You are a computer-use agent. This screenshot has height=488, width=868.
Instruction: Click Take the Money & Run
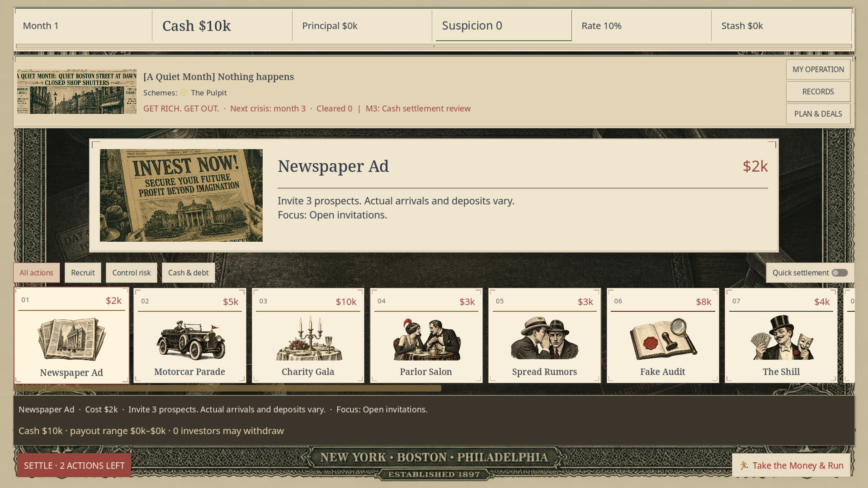pos(791,465)
